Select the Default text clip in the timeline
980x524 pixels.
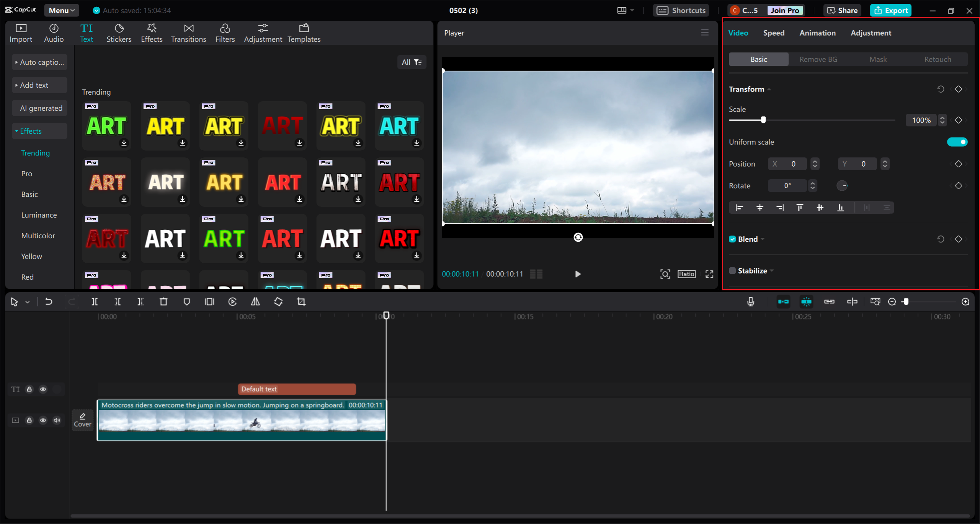[x=297, y=389]
